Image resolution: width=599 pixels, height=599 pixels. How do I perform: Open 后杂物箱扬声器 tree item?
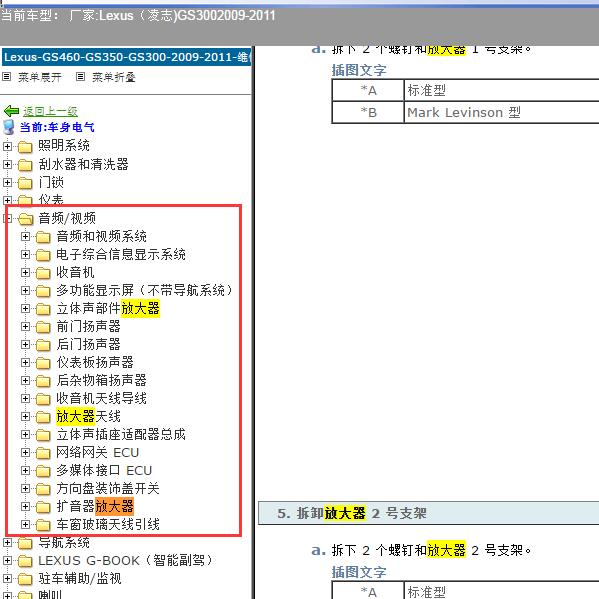coord(101,380)
